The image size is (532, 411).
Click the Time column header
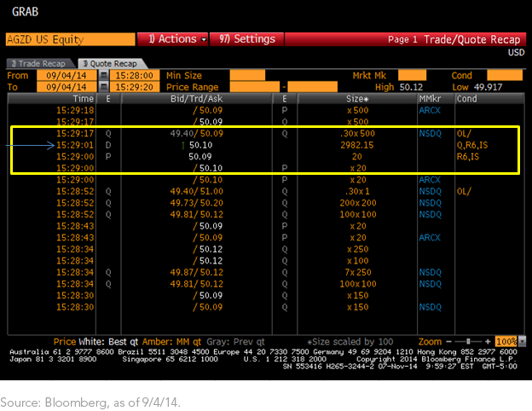[x=52, y=99]
